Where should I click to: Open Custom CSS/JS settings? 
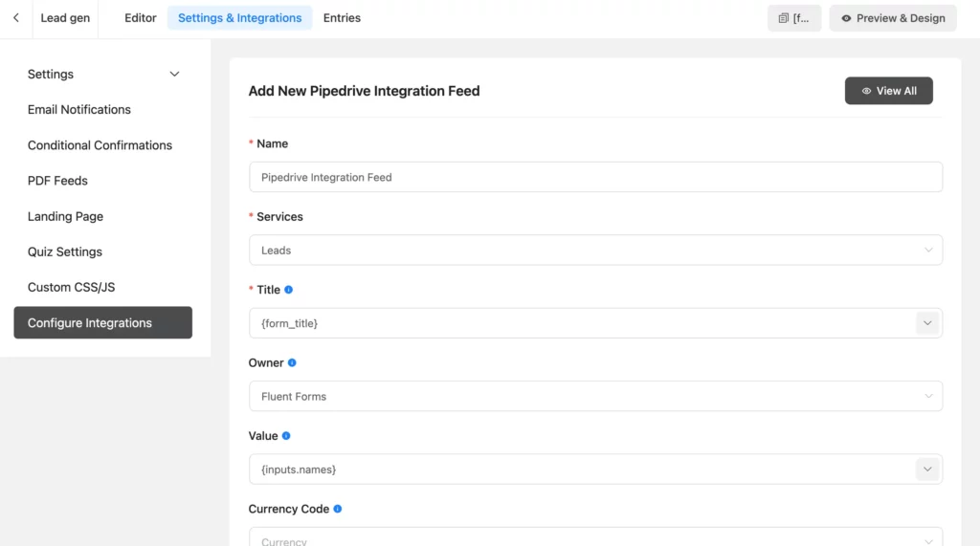coord(71,288)
